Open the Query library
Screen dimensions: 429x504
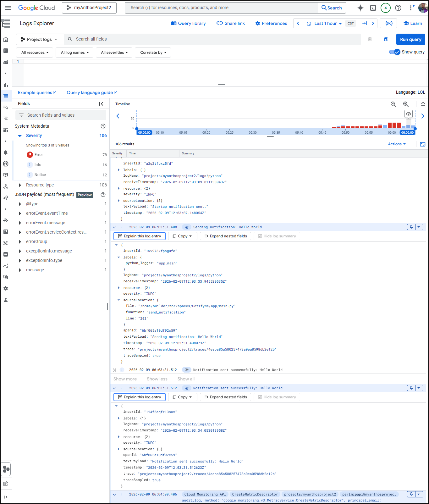tap(188, 23)
